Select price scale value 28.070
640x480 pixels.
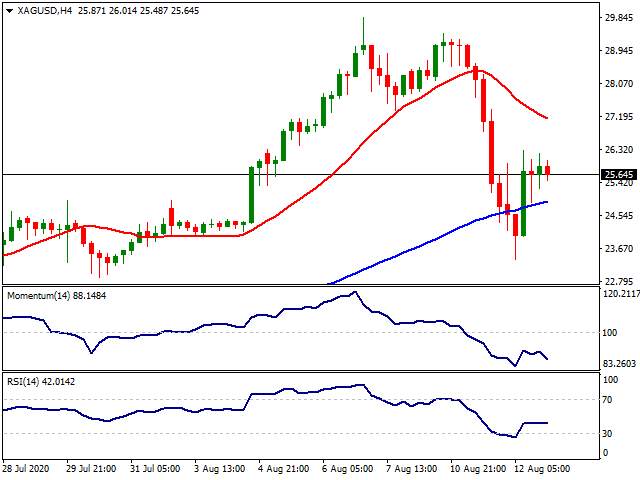[619, 84]
